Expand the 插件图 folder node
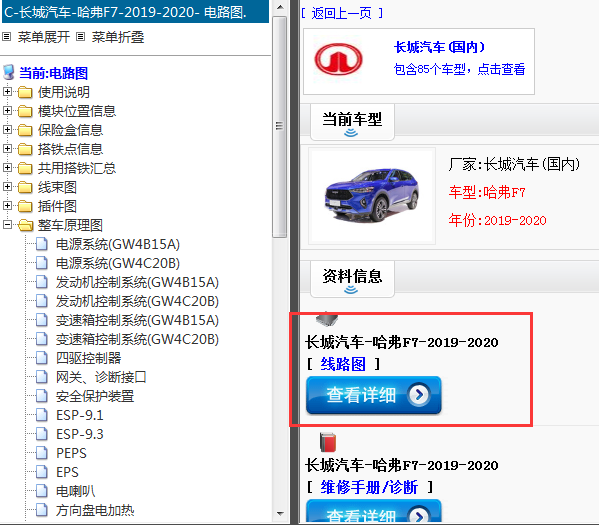This screenshot has width=599, height=525. pyautogui.click(x=7, y=206)
